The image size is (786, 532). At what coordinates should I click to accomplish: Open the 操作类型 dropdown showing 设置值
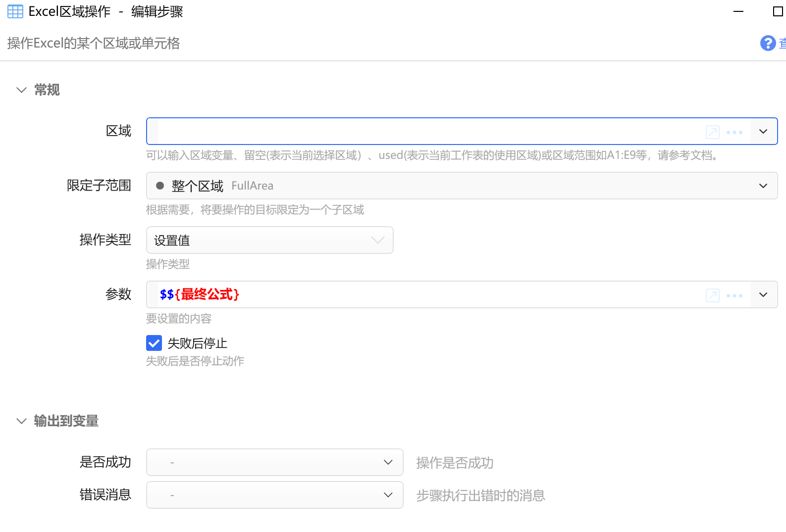click(269, 241)
